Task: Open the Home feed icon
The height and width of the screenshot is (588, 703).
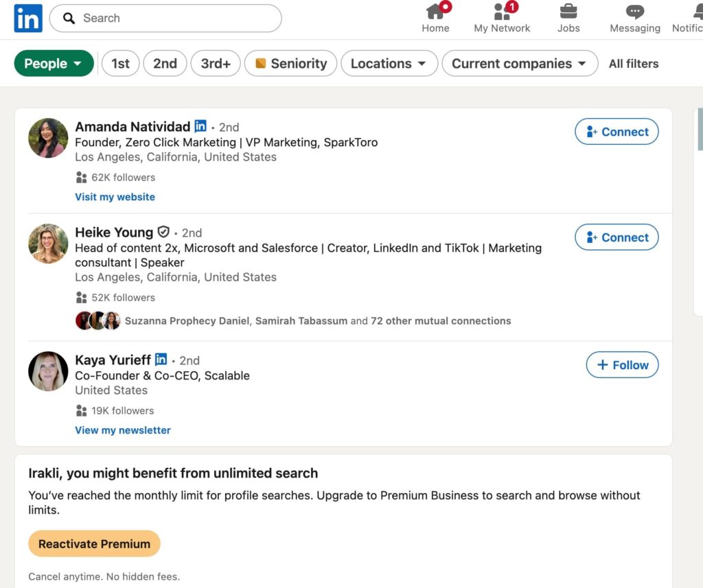Action: click(435, 13)
